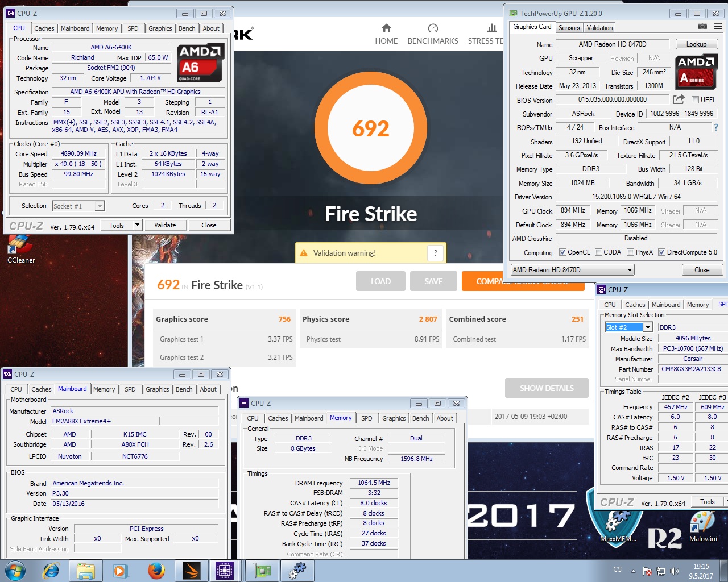Go to 3DMark HOME via house icon
Image resolution: width=728 pixels, height=582 pixels.
pyautogui.click(x=386, y=28)
